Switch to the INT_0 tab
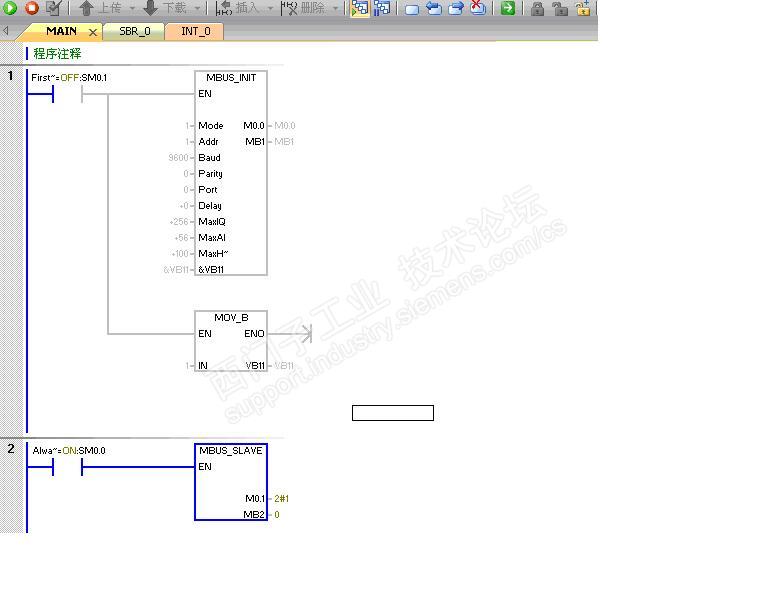 click(x=195, y=31)
